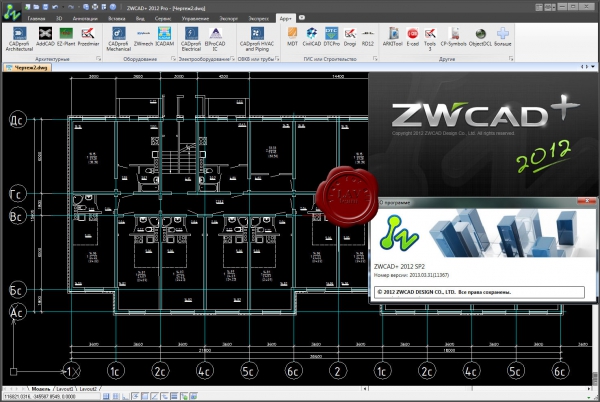Open the ZWCAD application menu logo
The width and height of the screenshot is (600, 402).
click(12, 12)
